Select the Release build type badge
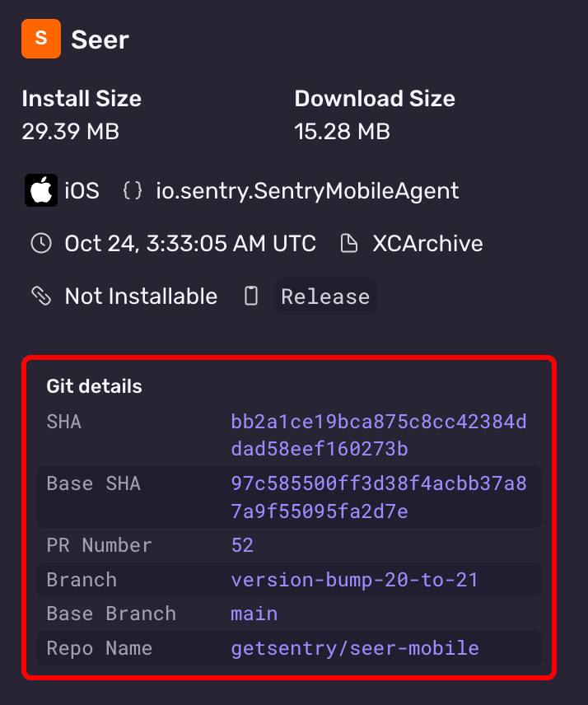The width and height of the screenshot is (588, 705). point(325,296)
